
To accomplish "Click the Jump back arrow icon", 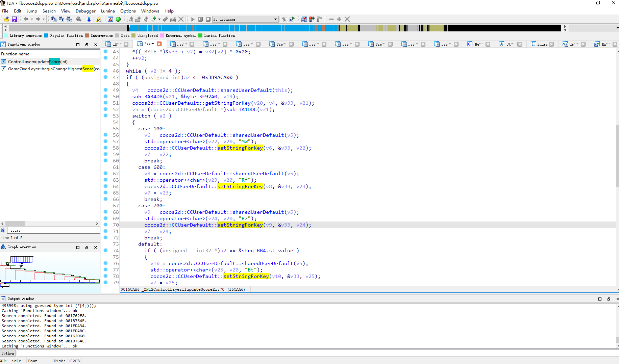I will [26, 19].
